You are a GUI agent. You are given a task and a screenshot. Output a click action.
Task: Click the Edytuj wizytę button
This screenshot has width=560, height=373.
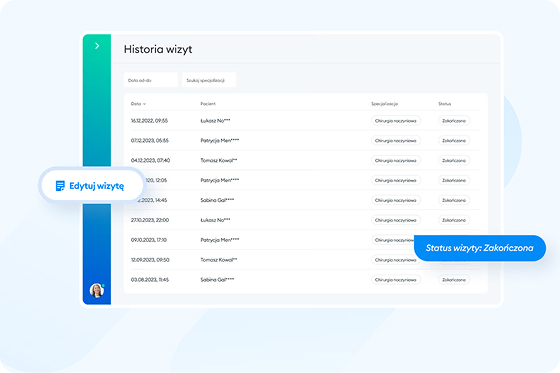click(x=91, y=186)
